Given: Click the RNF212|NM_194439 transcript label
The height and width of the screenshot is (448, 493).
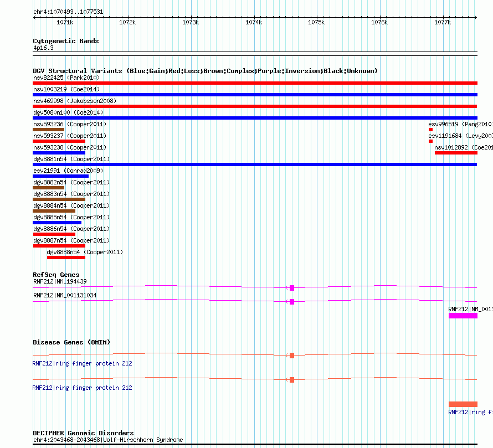Looking at the screenshot, I should point(60,281).
